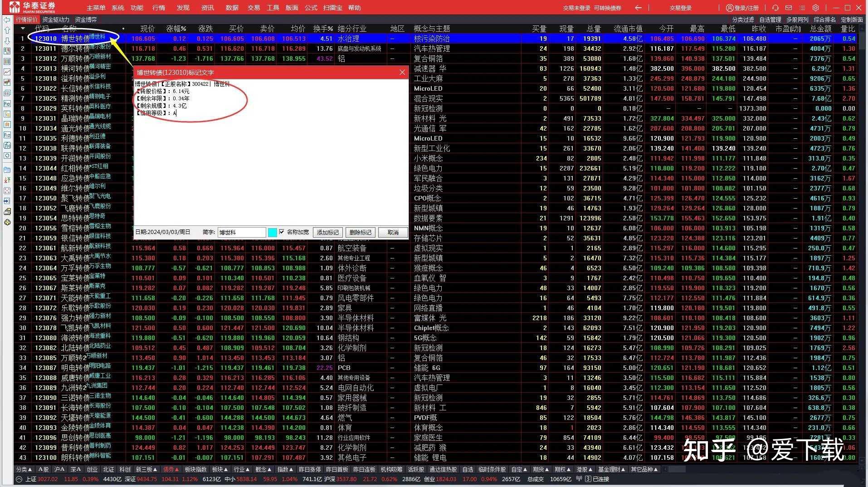Select the 昨日涨停 bottom tab
868x487 pixels.
[x=310, y=469]
